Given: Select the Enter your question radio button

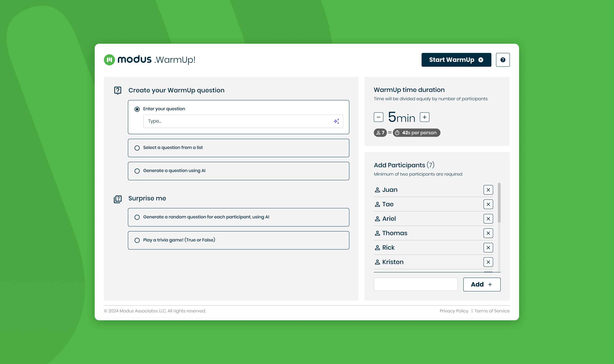Looking at the screenshot, I should coord(137,109).
